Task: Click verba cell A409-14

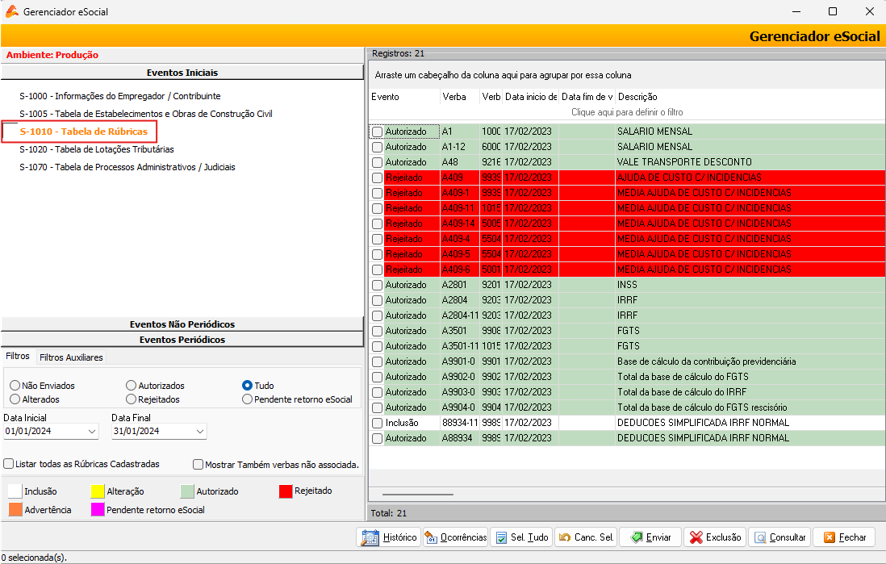Action: (x=458, y=224)
